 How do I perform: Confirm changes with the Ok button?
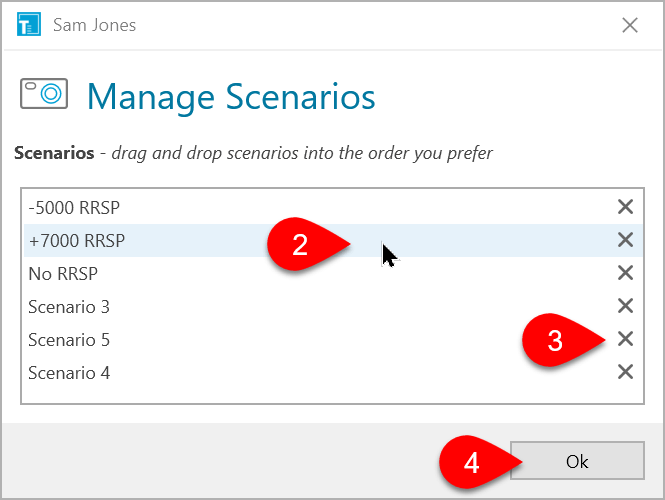tap(577, 461)
